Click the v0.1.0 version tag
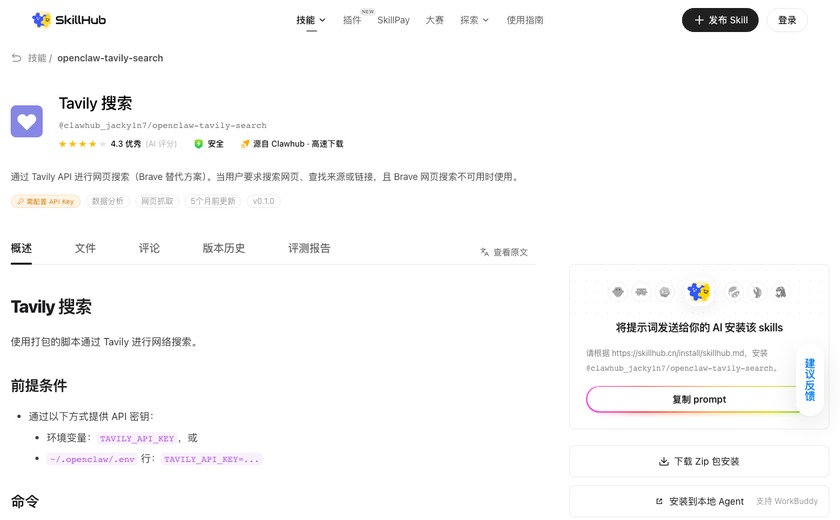The height and width of the screenshot is (520, 840). pyautogui.click(x=263, y=201)
